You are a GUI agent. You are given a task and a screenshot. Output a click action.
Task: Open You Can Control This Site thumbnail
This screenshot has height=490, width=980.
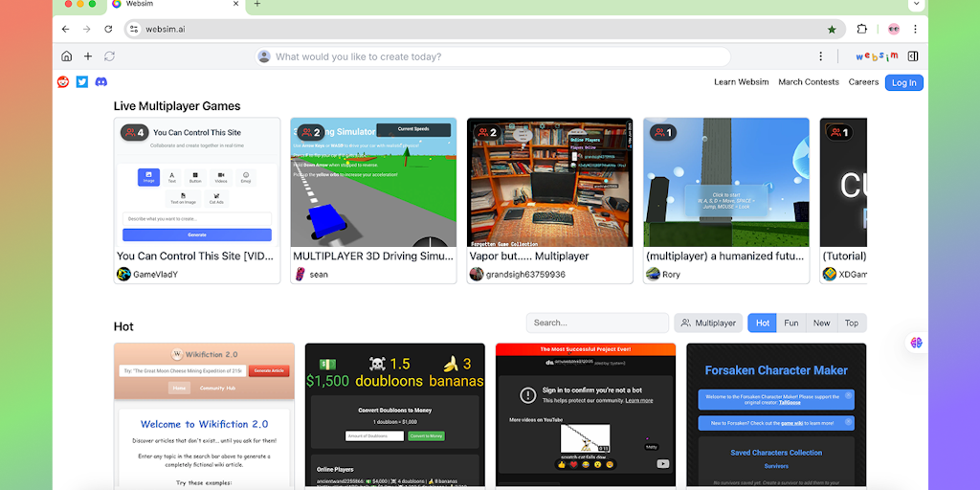tap(197, 182)
